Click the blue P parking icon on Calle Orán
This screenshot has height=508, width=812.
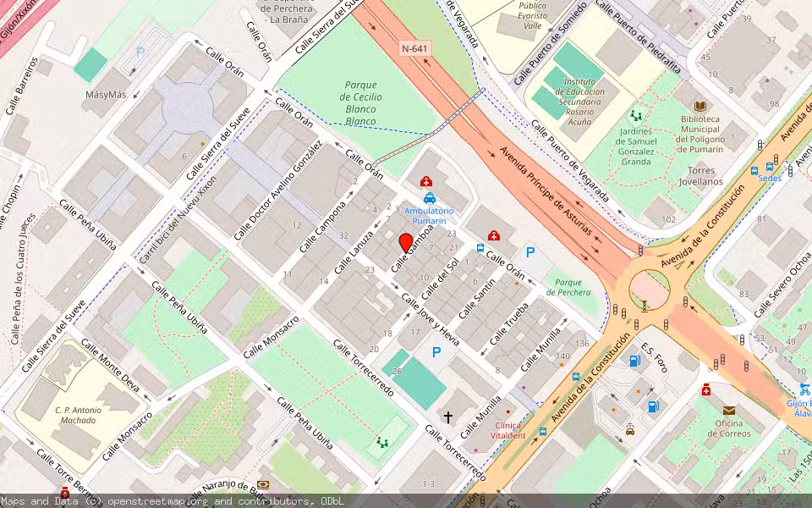click(530, 251)
